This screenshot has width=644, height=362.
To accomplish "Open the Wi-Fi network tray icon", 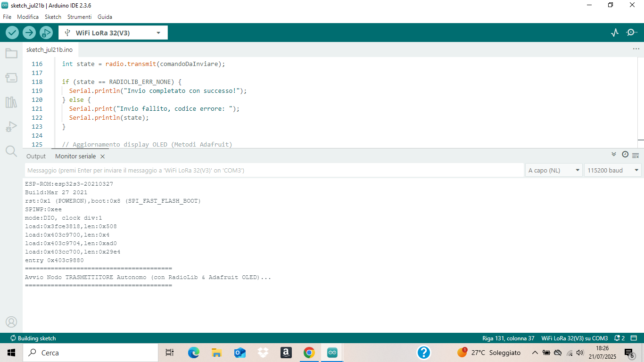I will [x=569, y=353].
